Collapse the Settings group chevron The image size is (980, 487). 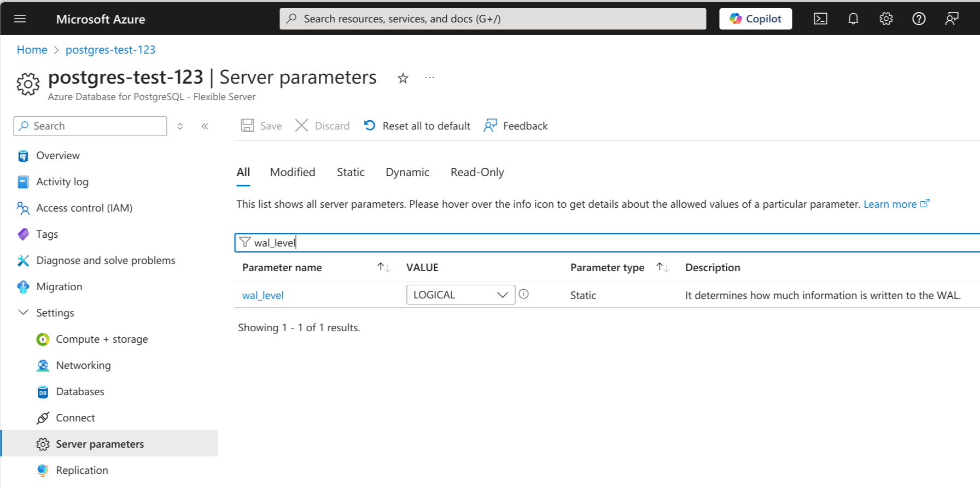23,313
